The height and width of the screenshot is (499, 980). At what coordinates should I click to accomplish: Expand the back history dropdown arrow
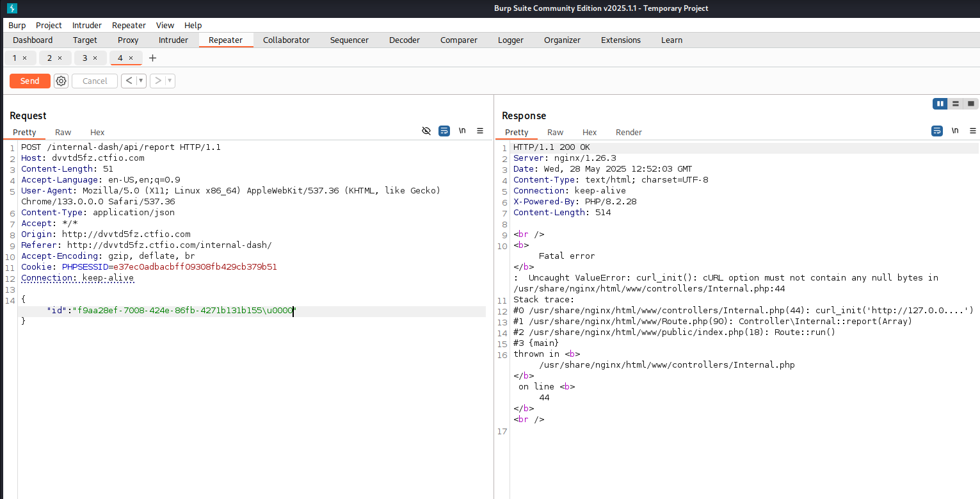click(x=141, y=81)
